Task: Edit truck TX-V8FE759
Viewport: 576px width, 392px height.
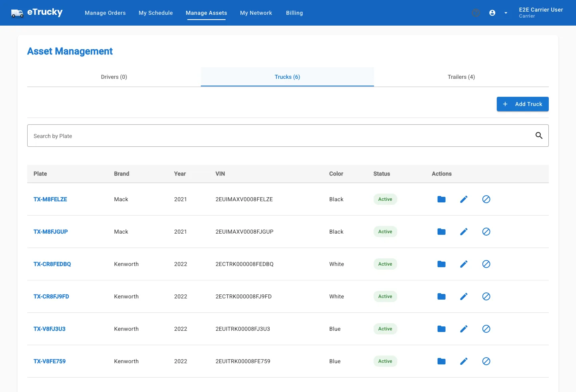Action: 464,361
